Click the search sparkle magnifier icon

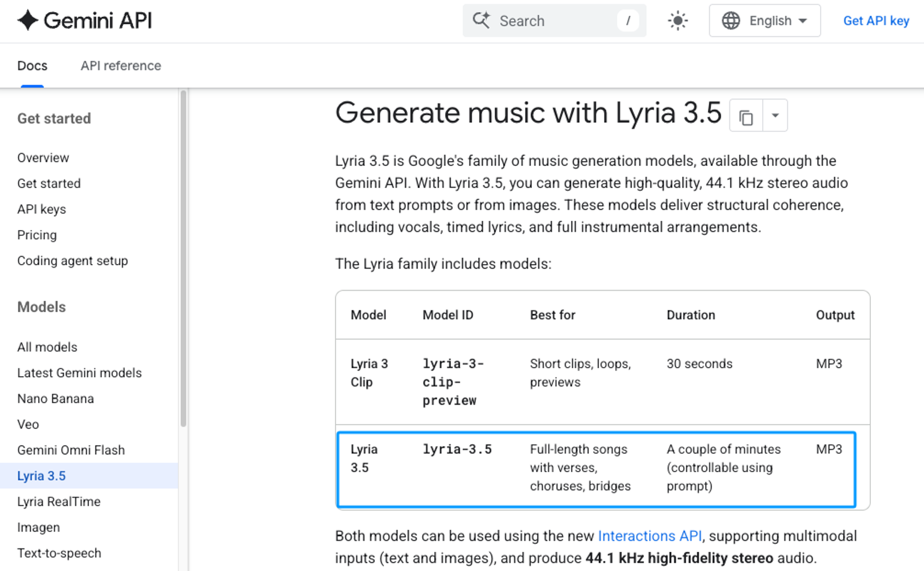(481, 20)
